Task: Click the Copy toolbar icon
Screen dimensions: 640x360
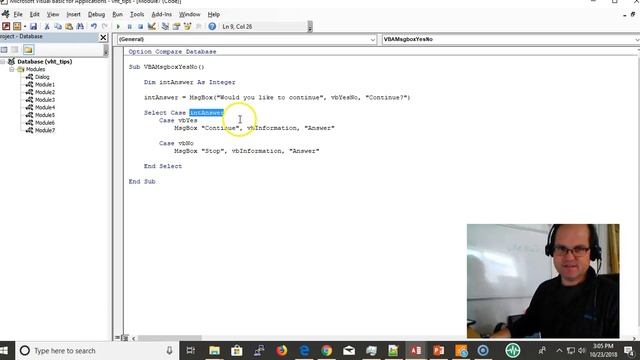Action: point(58,27)
